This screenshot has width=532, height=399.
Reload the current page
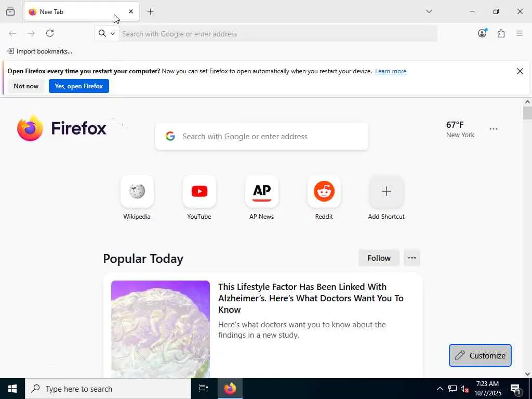[x=50, y=33]
